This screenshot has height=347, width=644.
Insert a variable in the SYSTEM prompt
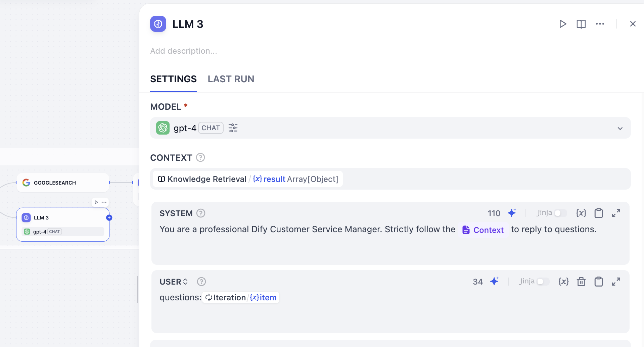click(x=581, y=213)
